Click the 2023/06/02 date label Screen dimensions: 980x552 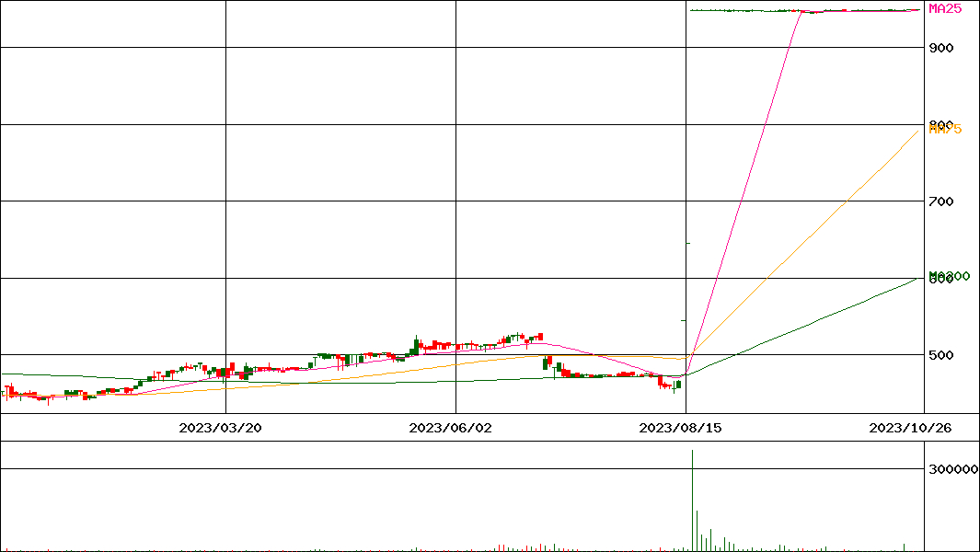pos(450,428)
